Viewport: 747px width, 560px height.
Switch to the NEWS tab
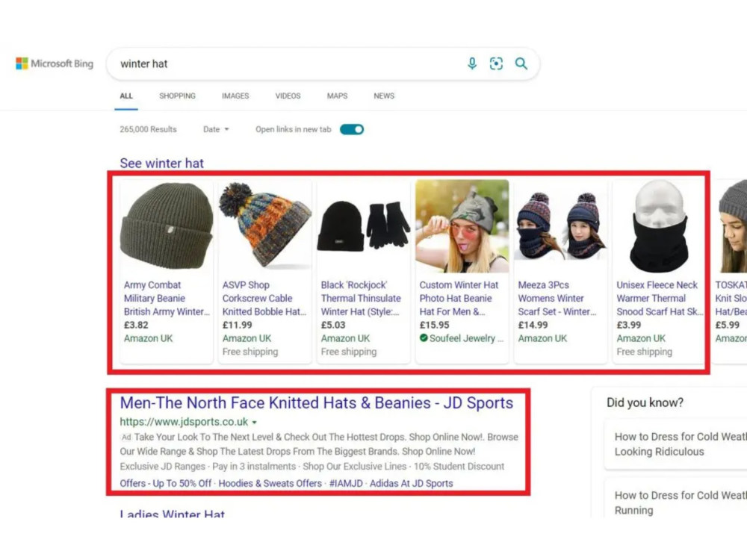[x=384, y=96]
